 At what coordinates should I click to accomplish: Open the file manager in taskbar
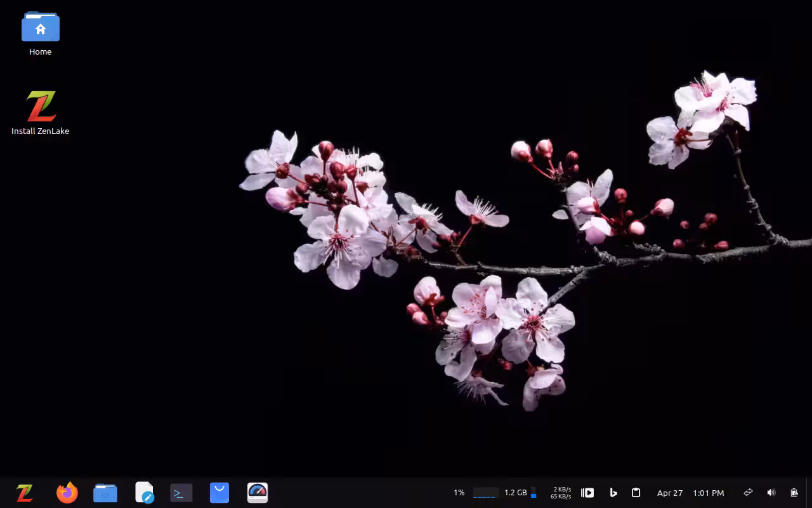[x=105, y=493]
